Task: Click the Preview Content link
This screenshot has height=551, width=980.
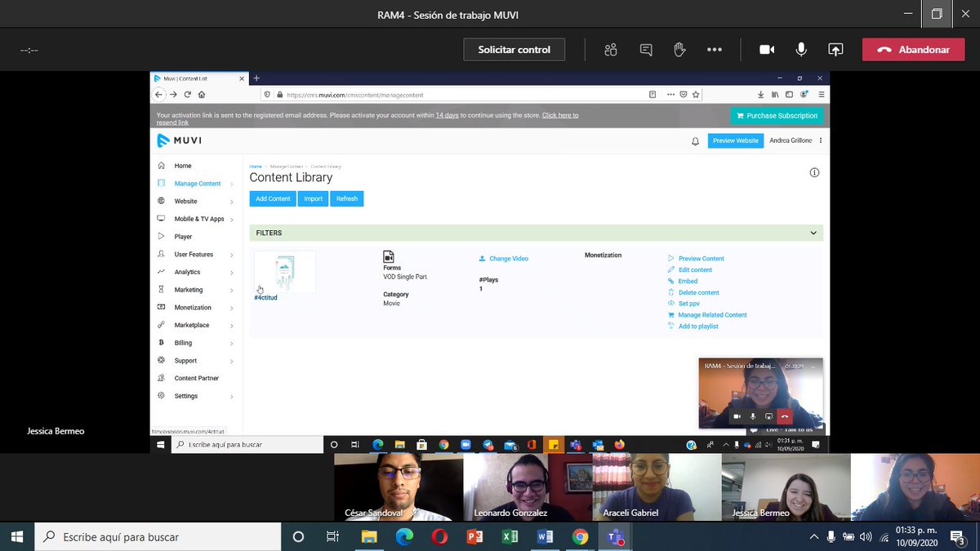Action: 696,259
